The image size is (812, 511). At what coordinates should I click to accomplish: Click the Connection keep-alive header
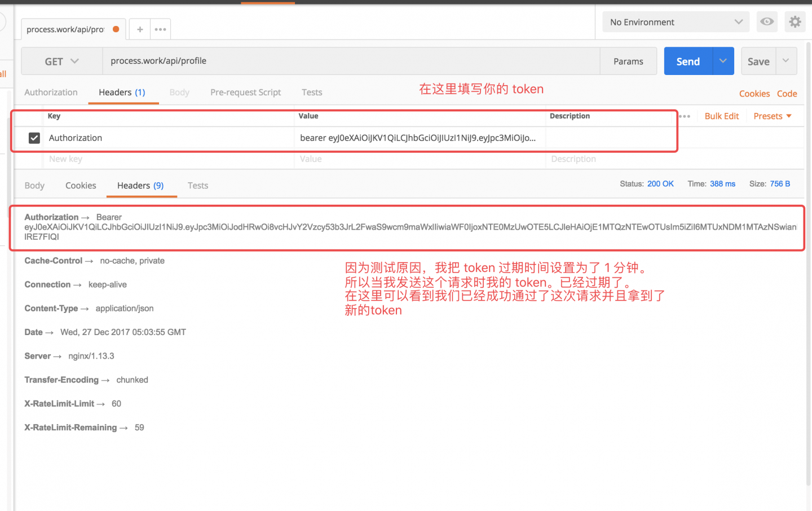76,285
